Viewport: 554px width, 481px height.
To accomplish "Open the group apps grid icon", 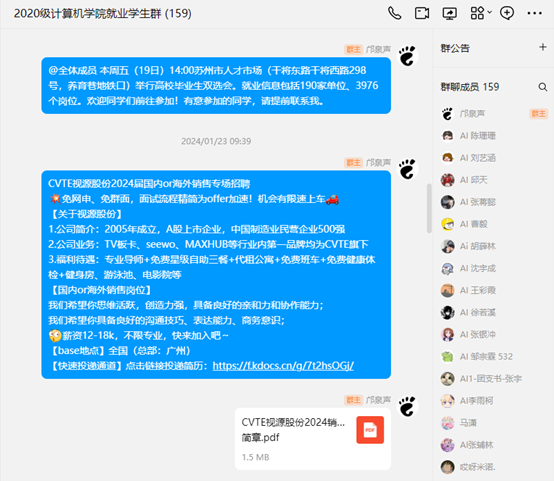I will tap(477, 13).
